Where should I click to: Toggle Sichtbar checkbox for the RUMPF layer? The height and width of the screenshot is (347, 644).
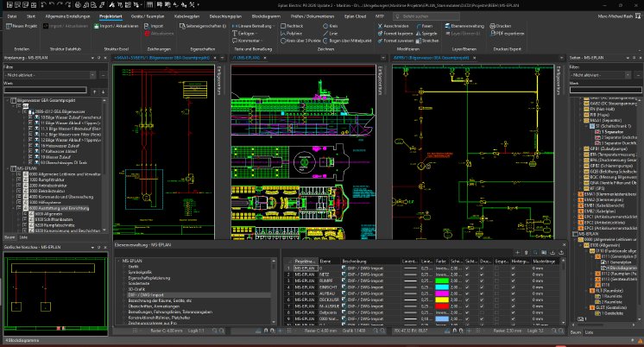(467, 281)
